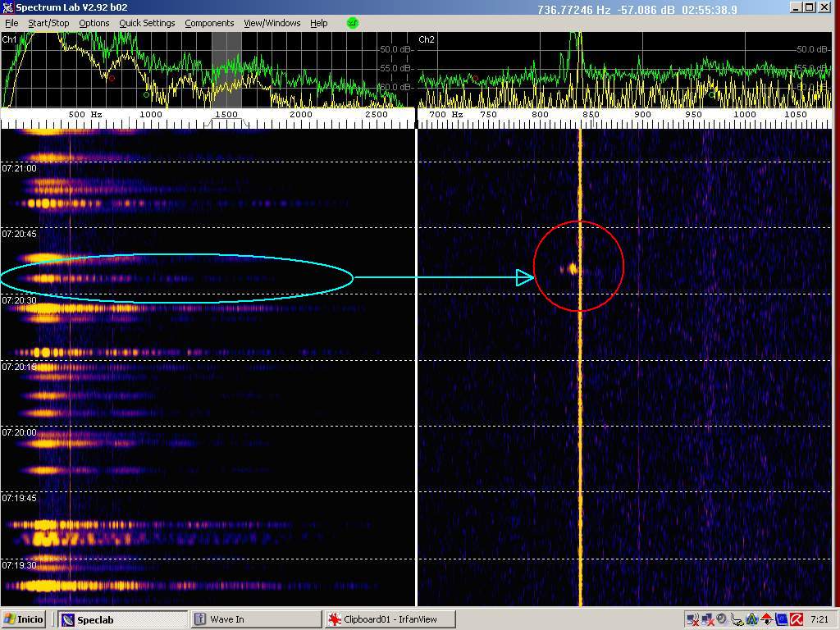The height and width of the screenshot is (630, 840).
Task: Click the bright signal spot inside red circle
Action: pos(573,268)
